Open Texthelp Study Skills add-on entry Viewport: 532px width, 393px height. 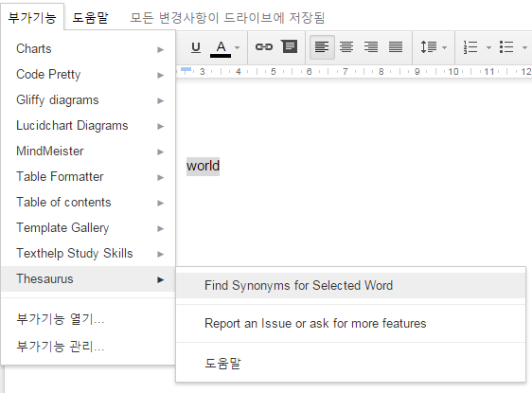tap(88, 254)
